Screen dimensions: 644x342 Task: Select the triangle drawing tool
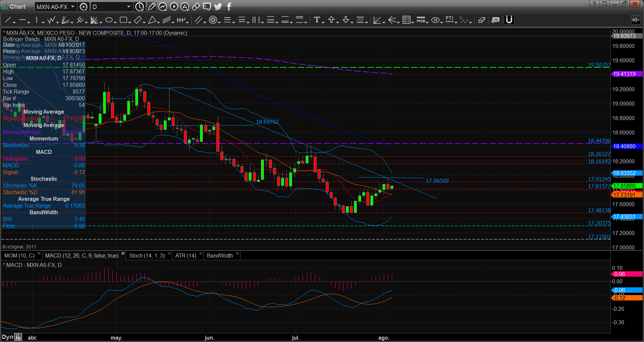tap(152, 20)
